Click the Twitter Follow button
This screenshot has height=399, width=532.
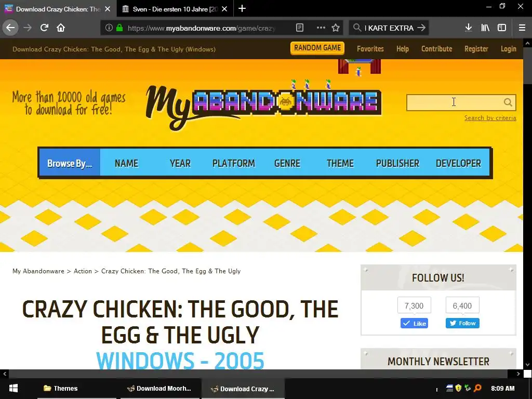click(x=462, y=323)
